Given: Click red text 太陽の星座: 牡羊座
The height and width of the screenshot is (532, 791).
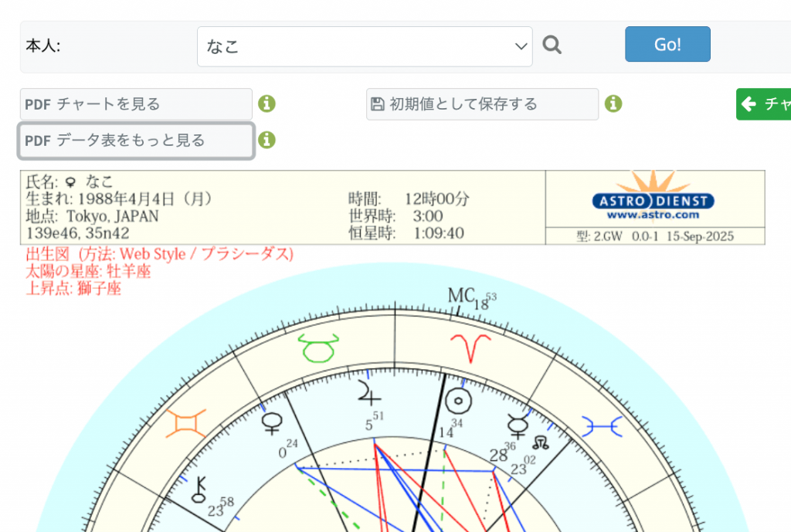Looking at the screenshot, I should tap(88, 271).
